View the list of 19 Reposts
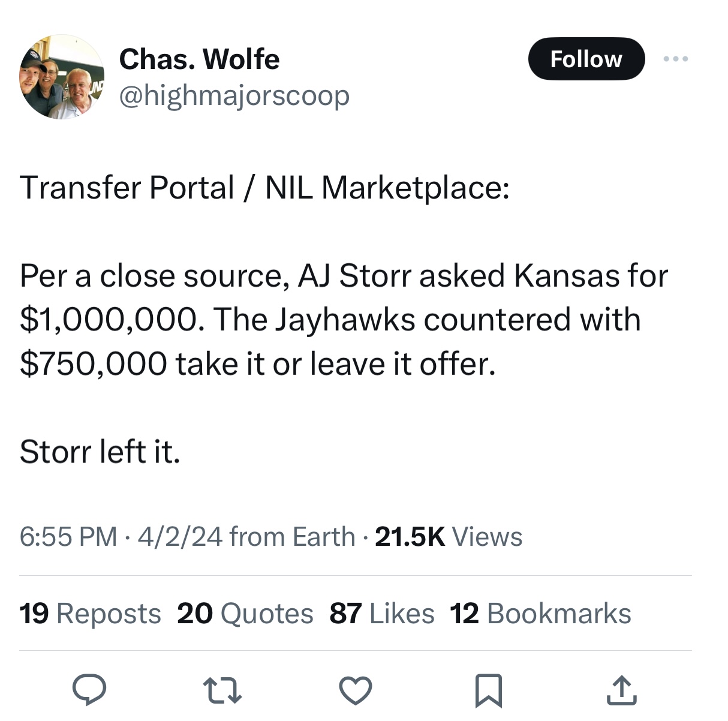This screenshot has width=728, height=721. tap(90, 614)
